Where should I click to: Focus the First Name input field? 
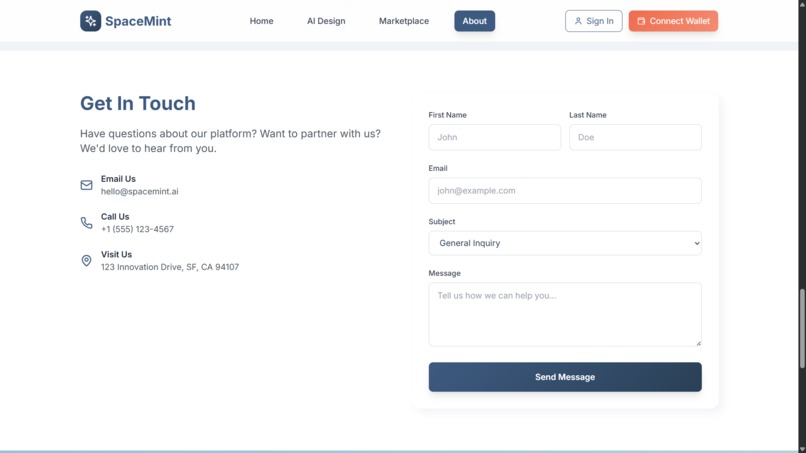click(x=494, y=137)
